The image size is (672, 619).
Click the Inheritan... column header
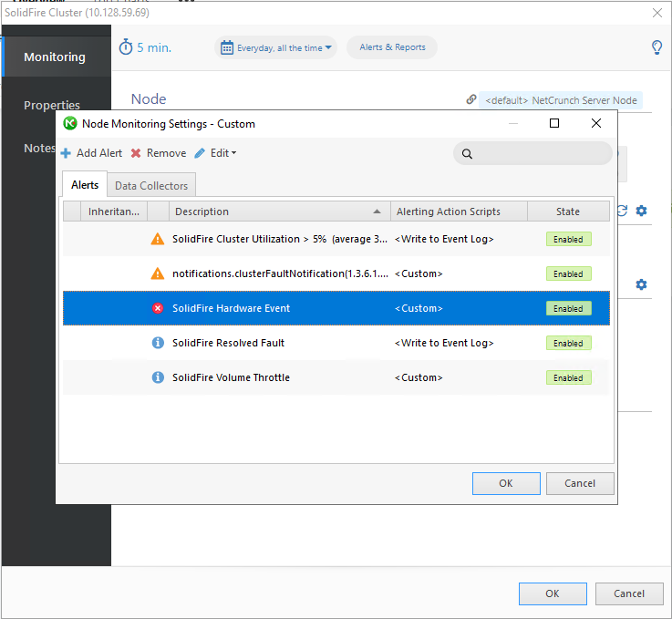[x=114, y=211]
